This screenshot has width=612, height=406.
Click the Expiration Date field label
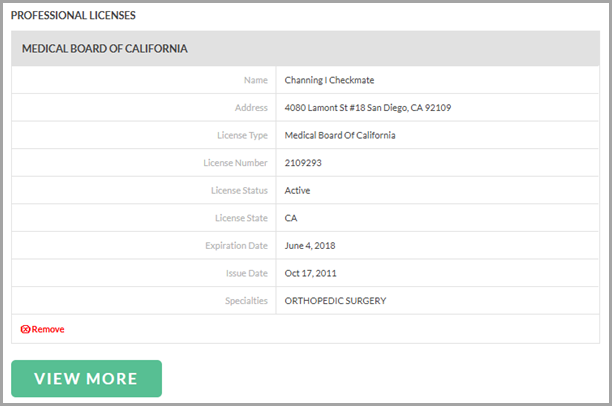point(236,245)
